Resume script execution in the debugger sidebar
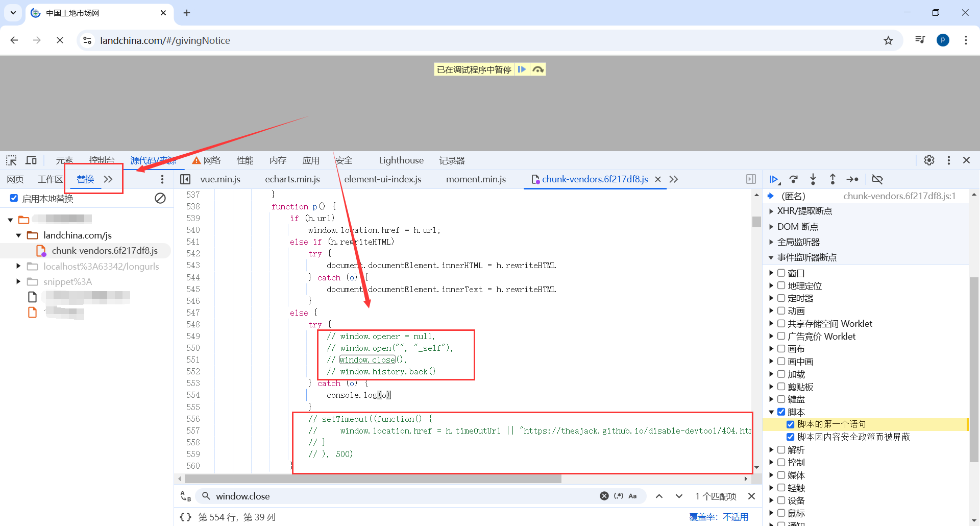Screen dimensions: 980x526 pos(774,179)
